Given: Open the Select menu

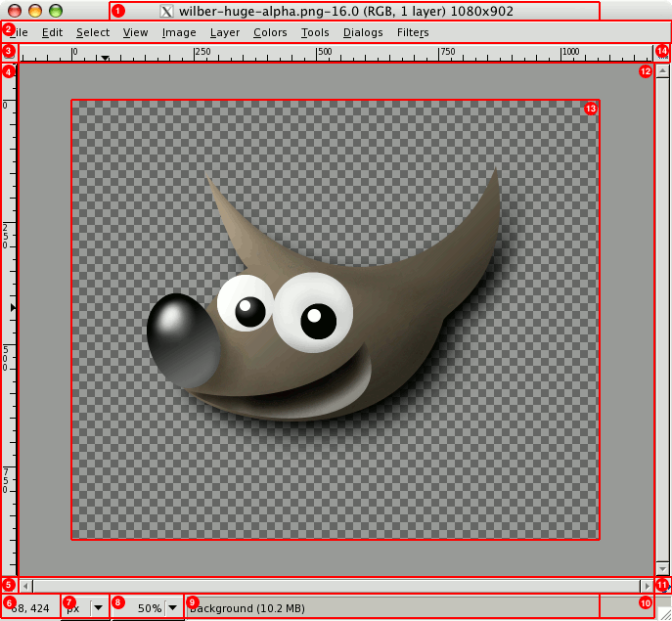Looking at the screenshot, I should pos(93,32).
